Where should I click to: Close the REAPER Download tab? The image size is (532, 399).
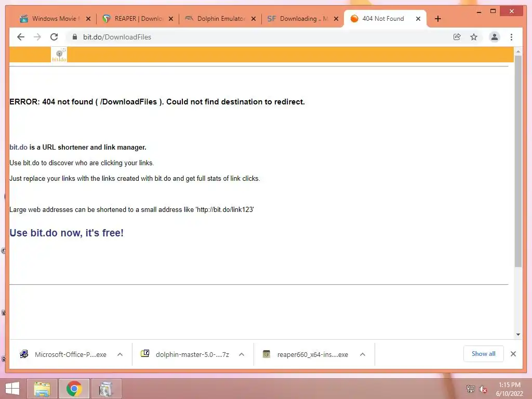[x=171, y=19]
